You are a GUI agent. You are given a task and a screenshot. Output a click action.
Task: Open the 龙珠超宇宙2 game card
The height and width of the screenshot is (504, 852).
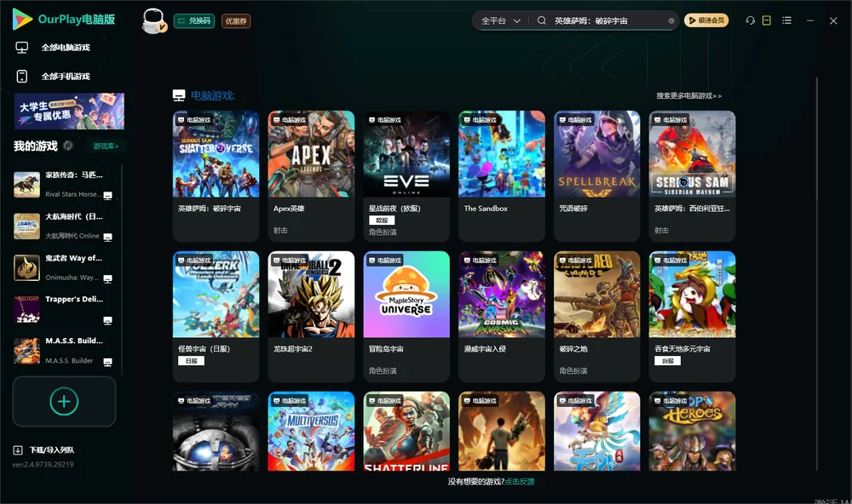(x=311, y=316)
